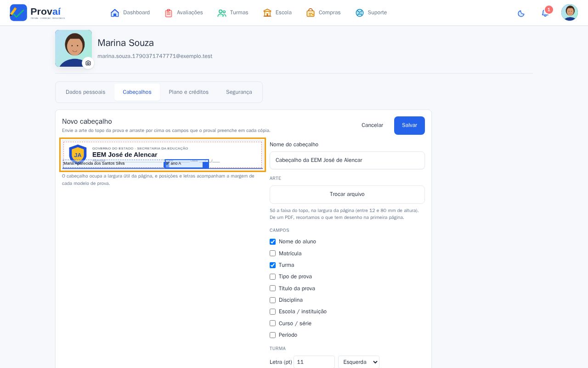Switch to Dados pessoais tab

point(85,92)
